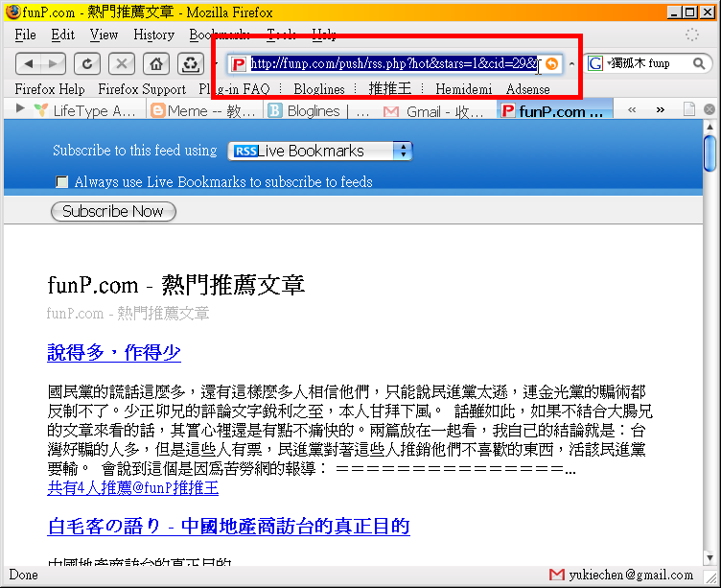The image size is (721, 588).
Task: Open Firefox Help bookmark
Action: [x=50, y=89]
